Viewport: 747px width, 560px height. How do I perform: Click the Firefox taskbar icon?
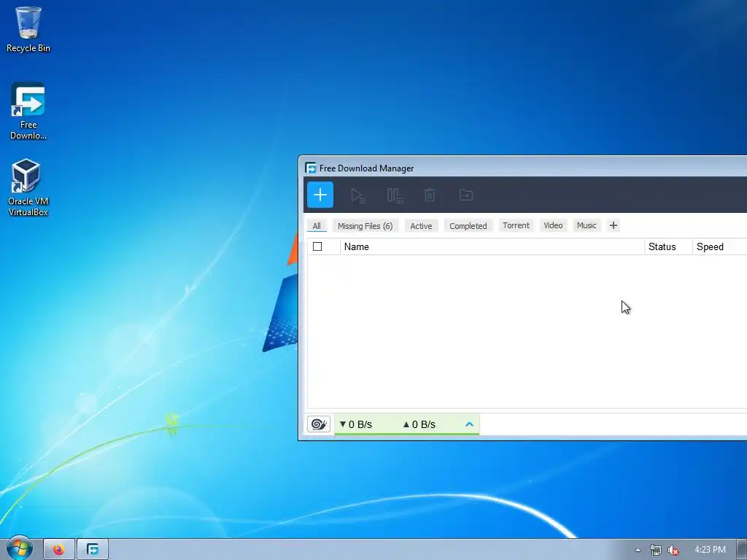pos(59,550)
